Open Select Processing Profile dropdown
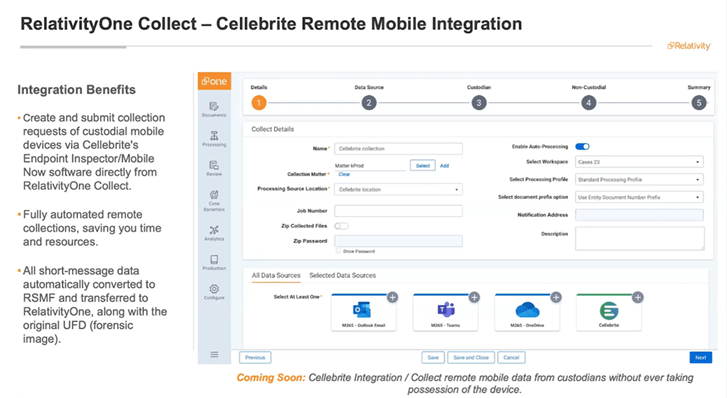This screenshot has height=398, width=727. point(639,180)
